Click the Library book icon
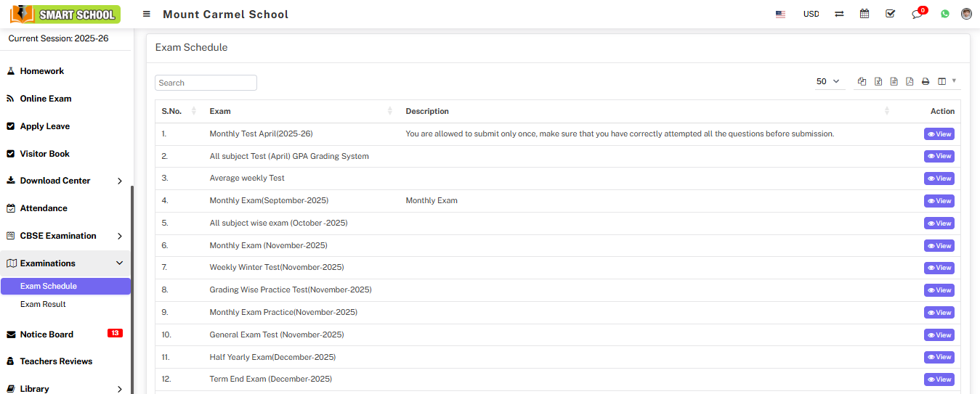This screenshot has width=980, height=394. pyautogui.click(x=11, y=389)
